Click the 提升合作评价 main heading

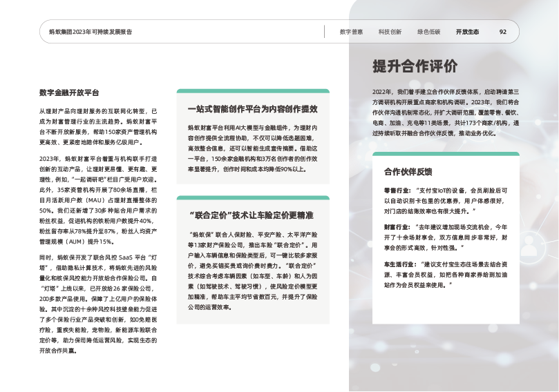coord(415,67)
